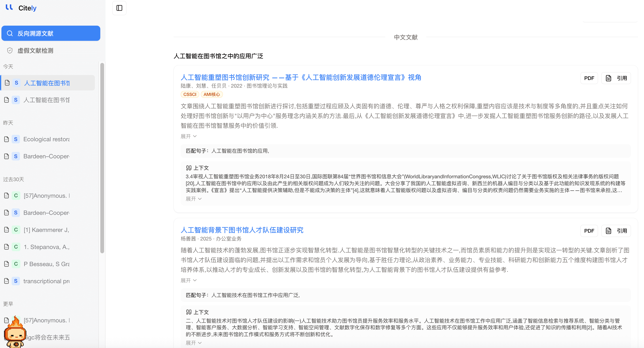
Task: Click the S badge beside transcriptional entry
Action: tap(16, 281)
